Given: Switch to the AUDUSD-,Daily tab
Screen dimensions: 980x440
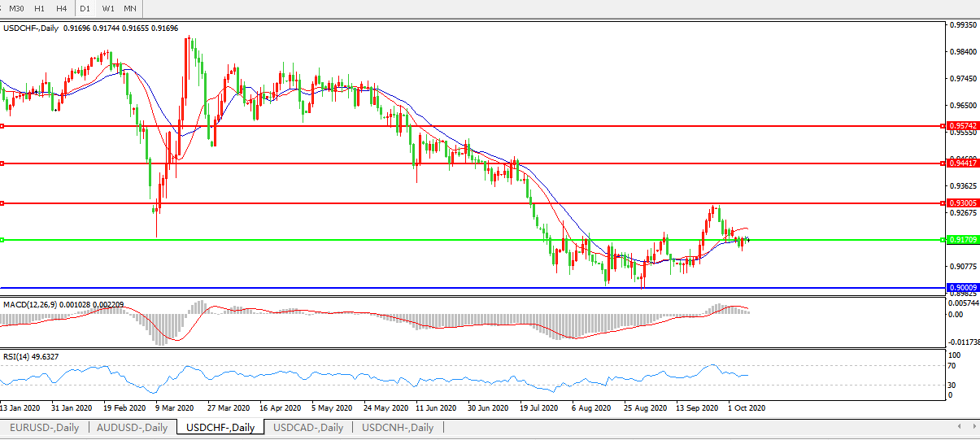Looking at the screenshot, I should click(x=132, y=428).
